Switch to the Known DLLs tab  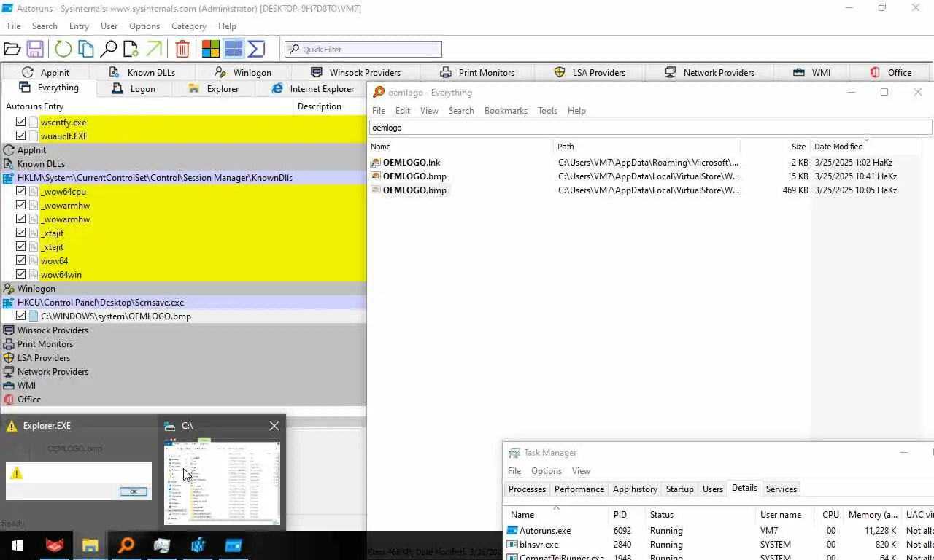(x=142, y=72)
